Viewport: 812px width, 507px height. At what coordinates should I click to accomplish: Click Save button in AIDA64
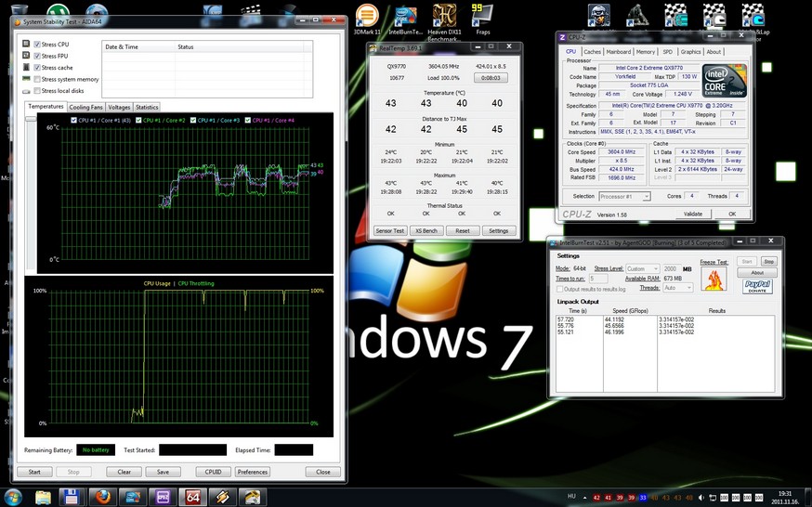click(163, 472)
